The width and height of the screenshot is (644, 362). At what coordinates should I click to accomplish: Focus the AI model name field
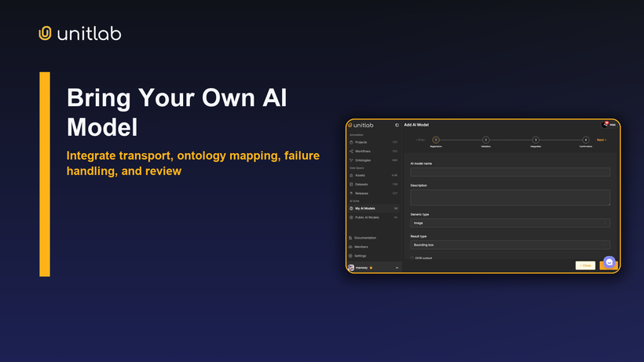coord(510,172)
